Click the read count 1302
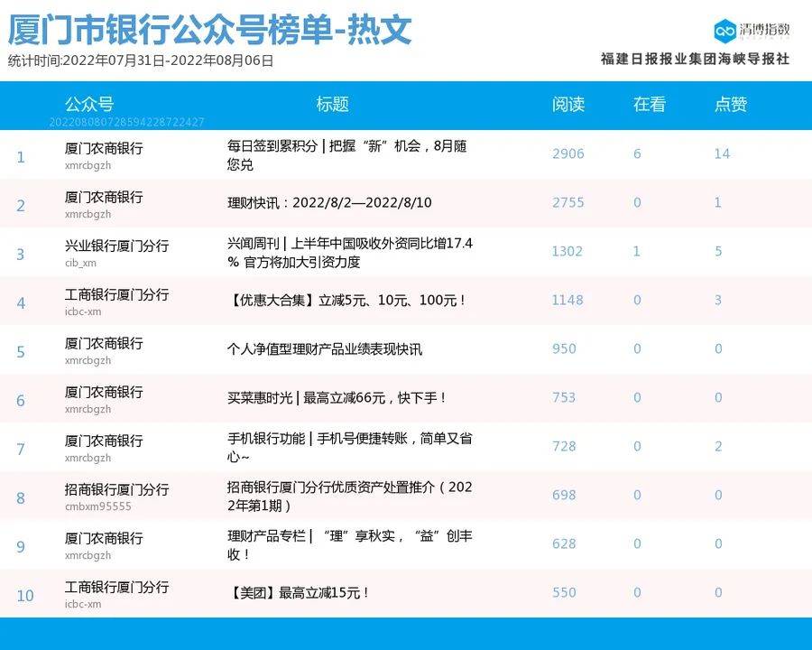 coord(567,251)
